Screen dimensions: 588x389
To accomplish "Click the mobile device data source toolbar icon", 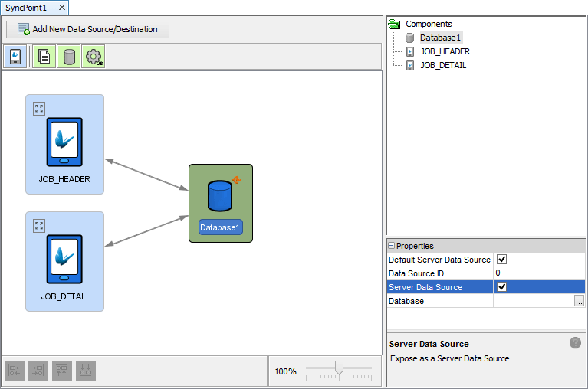I will (x=15, y=57).
